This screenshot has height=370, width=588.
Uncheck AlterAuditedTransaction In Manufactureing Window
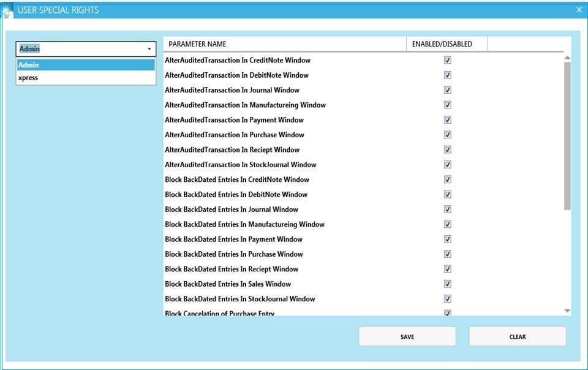coord(447,104)
